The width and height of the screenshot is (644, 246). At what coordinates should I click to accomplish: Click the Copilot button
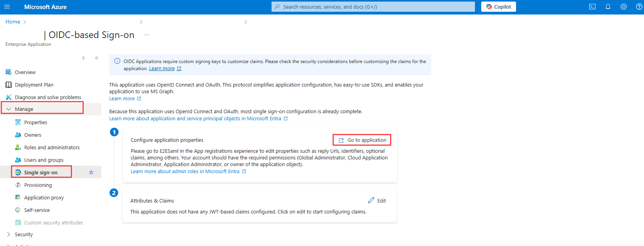point(498,7)
